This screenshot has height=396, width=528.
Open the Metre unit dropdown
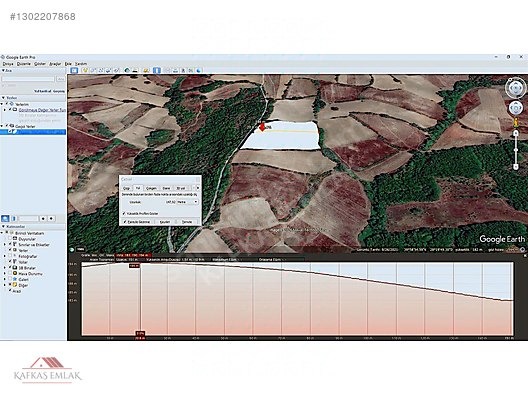187,202
